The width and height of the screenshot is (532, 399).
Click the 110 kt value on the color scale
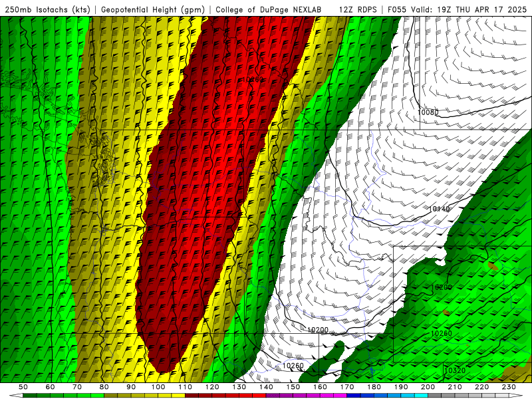pos(185,387)
